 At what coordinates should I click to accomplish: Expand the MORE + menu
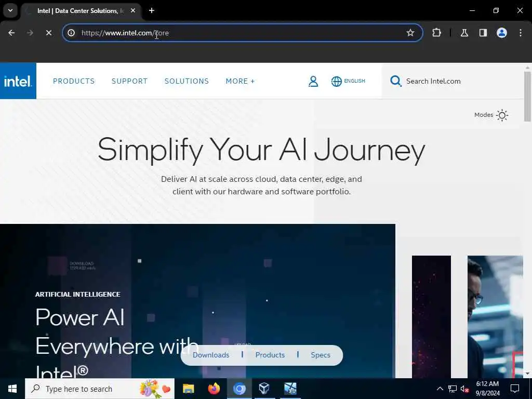coord(240,81)
